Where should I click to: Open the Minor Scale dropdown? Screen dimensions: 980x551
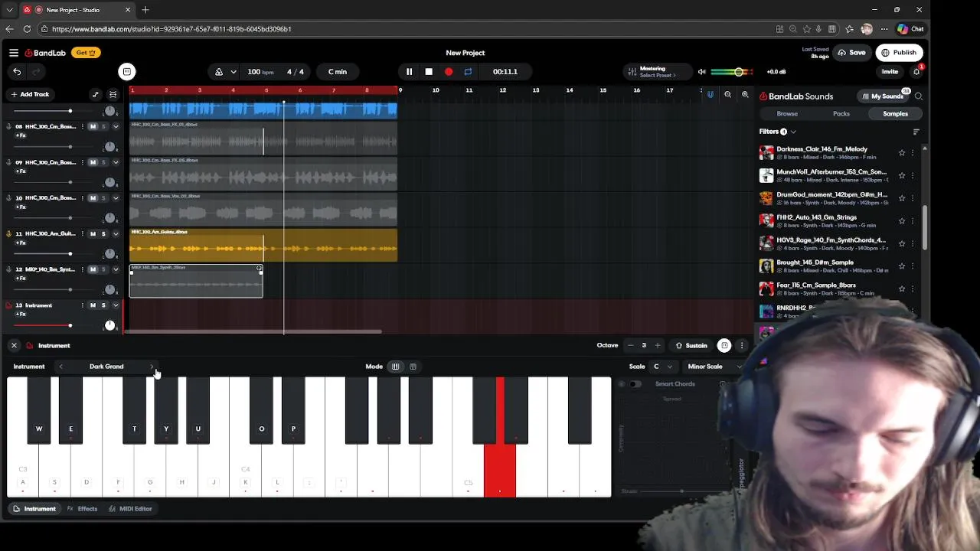click(714, 367)
